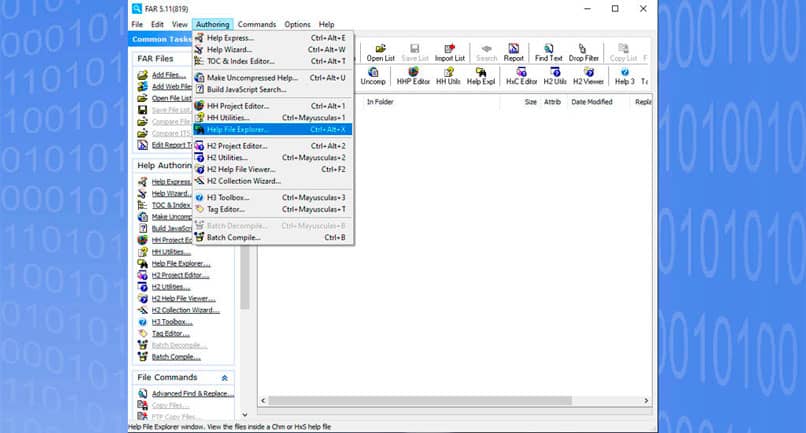Choose H2 Help File Viewer... menu entry
The height and width of the screenshot is (433, 806).
pyautogui.click(x=272, y=169)
